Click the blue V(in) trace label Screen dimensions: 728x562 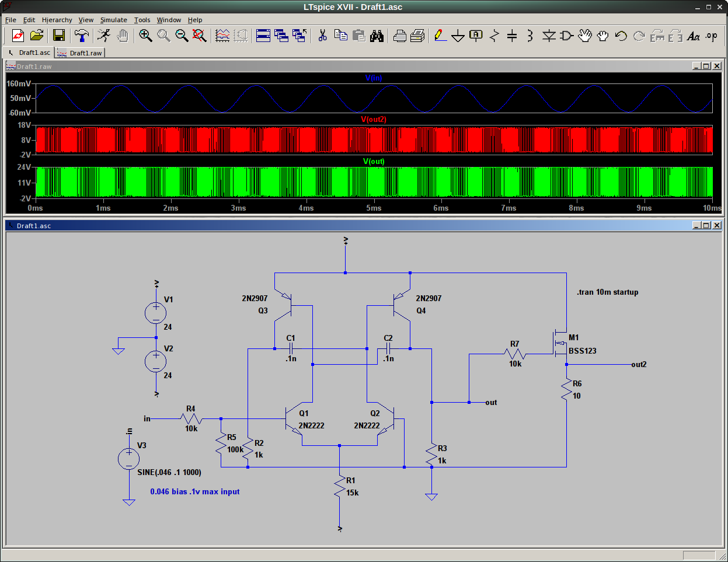374,78
